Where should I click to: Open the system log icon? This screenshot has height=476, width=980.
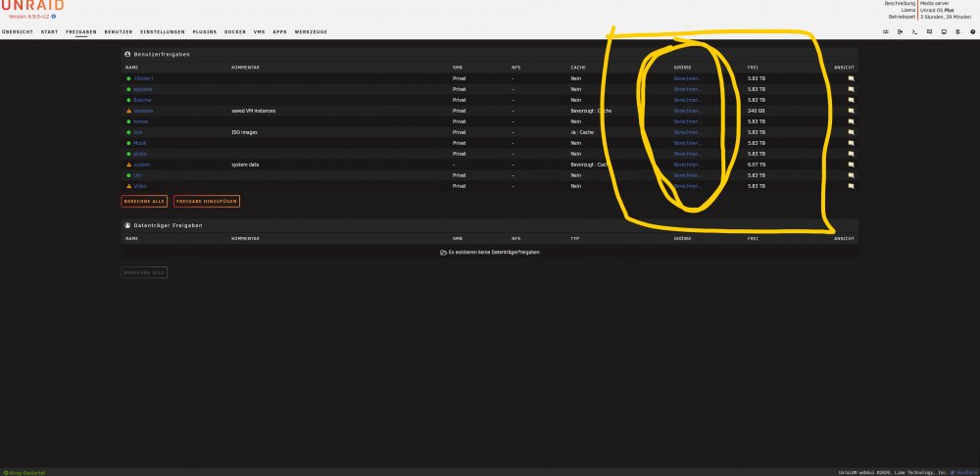tap(958, 32)
